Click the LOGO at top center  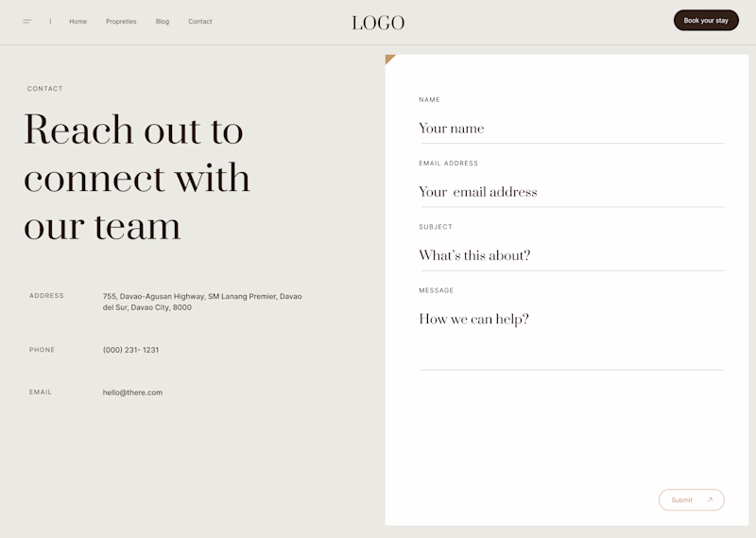click(x=378, y=23)
